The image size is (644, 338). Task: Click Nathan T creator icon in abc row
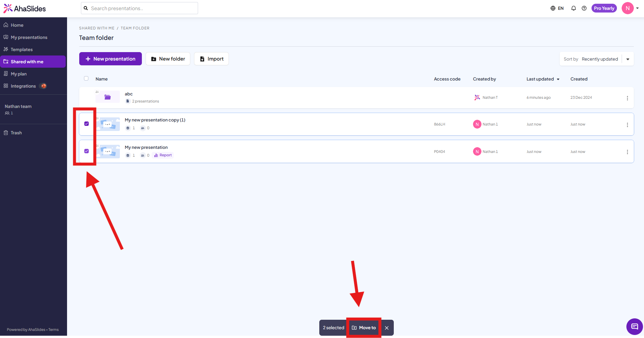[x=477, y=97]
